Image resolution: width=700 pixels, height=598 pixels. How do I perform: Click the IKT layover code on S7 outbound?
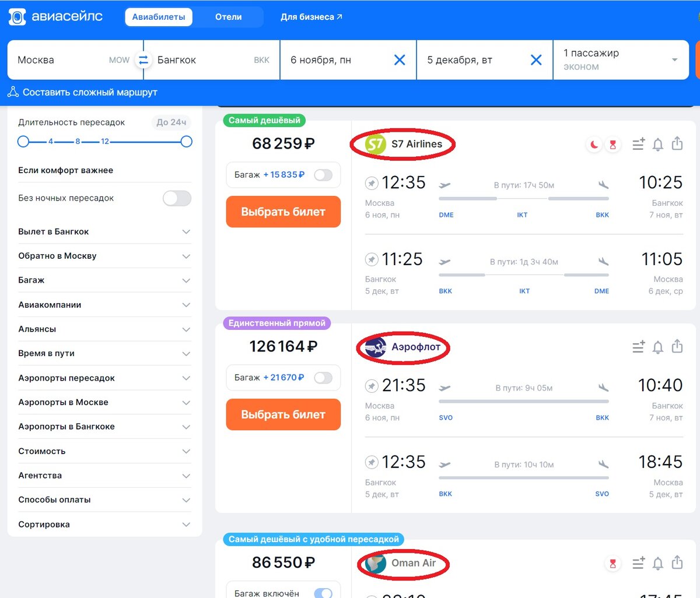pyautogui.click(x=522, y=215)
